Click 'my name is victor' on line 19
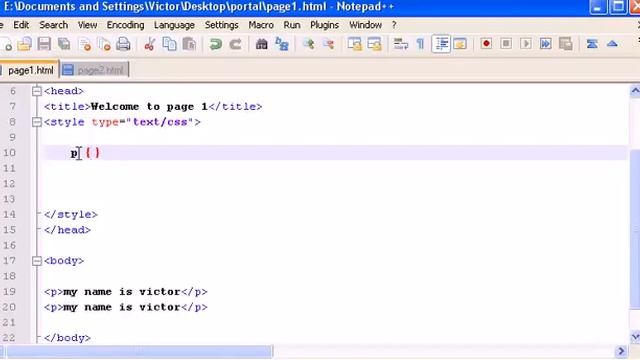This screenshot has height=360, width=640. [122, 292]
